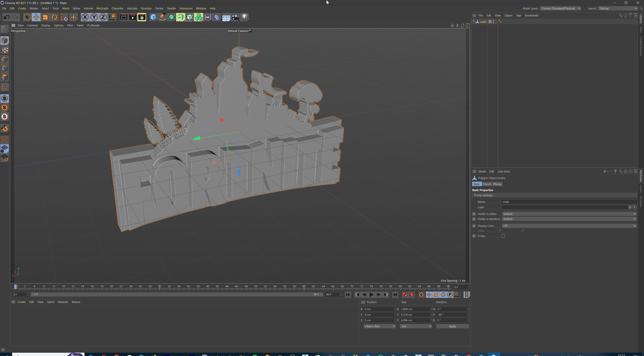Open Size mode dropdown in coordinates
644x356 pixels.
416,326
